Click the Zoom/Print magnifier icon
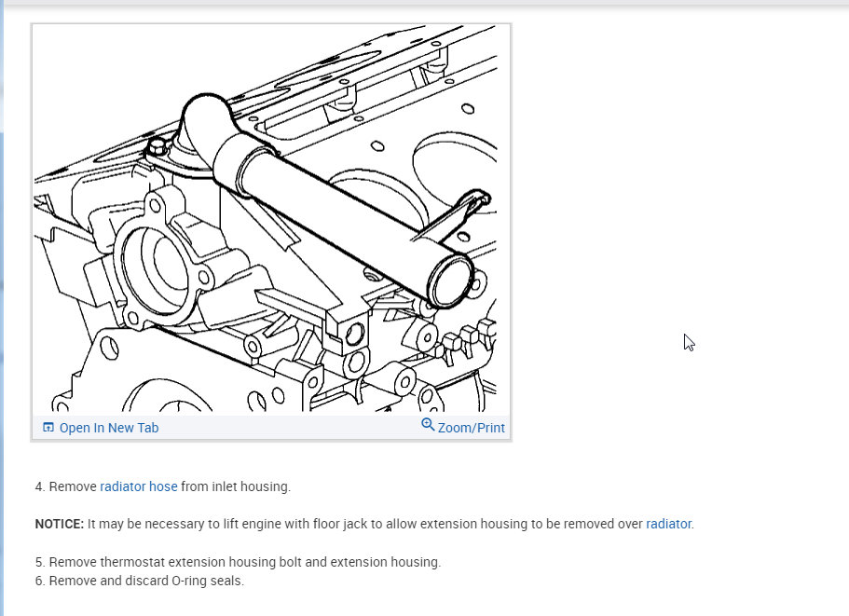Viewport: 849px width, 616px height. click(428, 425)
